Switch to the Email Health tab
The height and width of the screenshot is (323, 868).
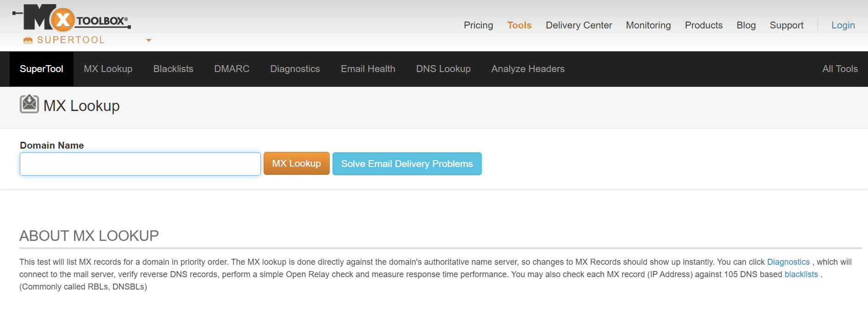tap(368, 69)
